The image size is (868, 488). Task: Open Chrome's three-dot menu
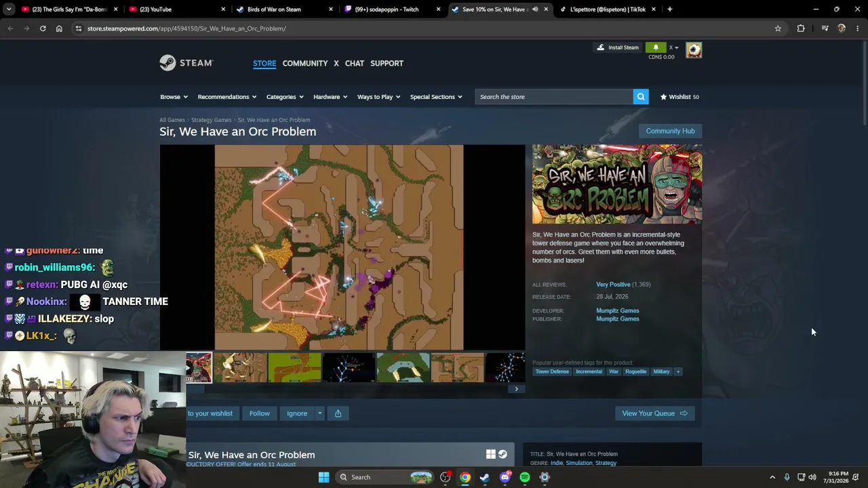858,28
